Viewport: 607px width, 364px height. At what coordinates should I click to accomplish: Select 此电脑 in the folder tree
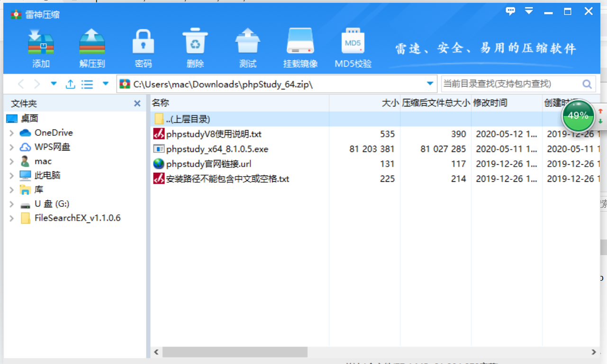(x=47, y=176)
